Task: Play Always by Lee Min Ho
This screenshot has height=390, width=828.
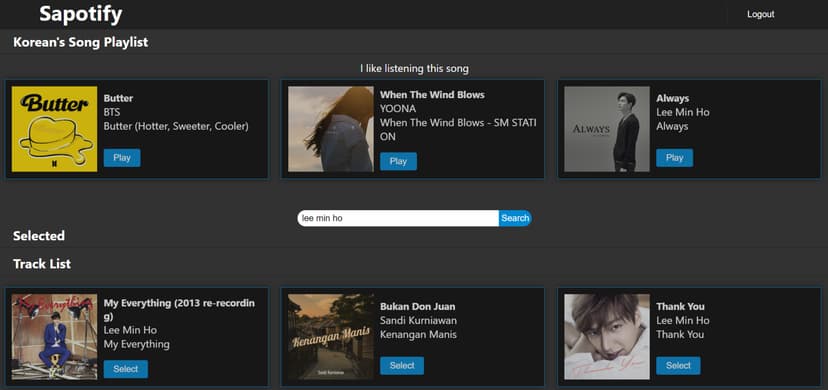Action: click(674, 158)
